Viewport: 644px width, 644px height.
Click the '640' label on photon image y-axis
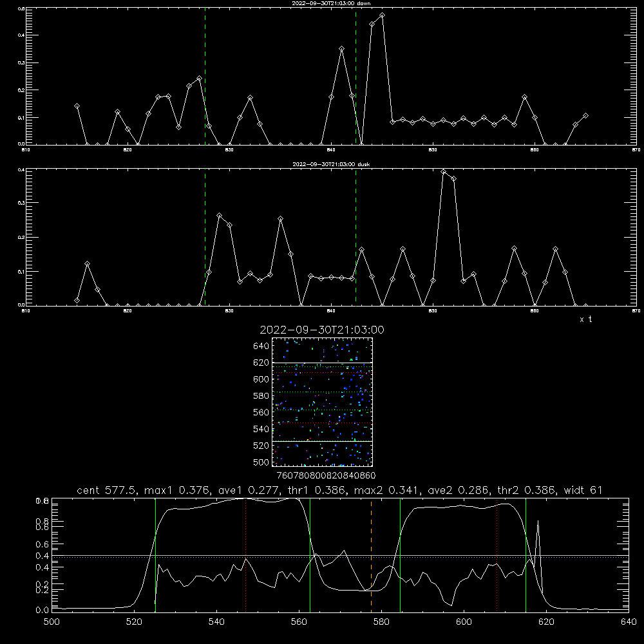pos(261,346)
